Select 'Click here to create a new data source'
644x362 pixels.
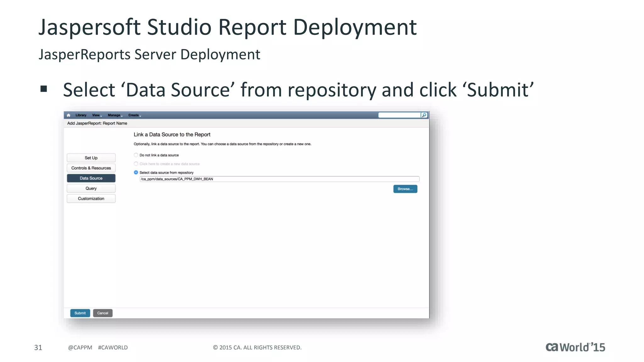tap(136, 164)
